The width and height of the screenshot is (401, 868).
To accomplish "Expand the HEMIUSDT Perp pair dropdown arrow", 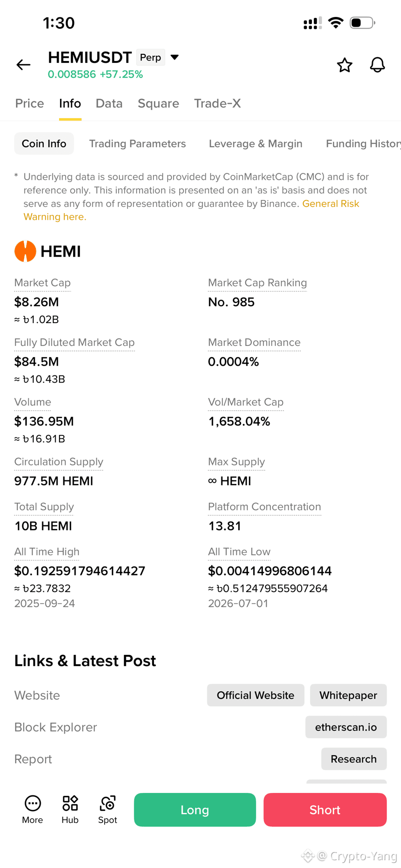I will (x=175, y=57).
